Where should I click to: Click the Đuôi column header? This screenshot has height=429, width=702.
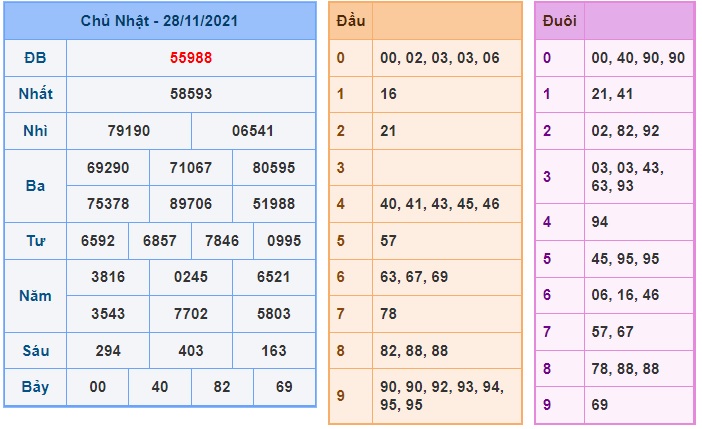[560, 21]
